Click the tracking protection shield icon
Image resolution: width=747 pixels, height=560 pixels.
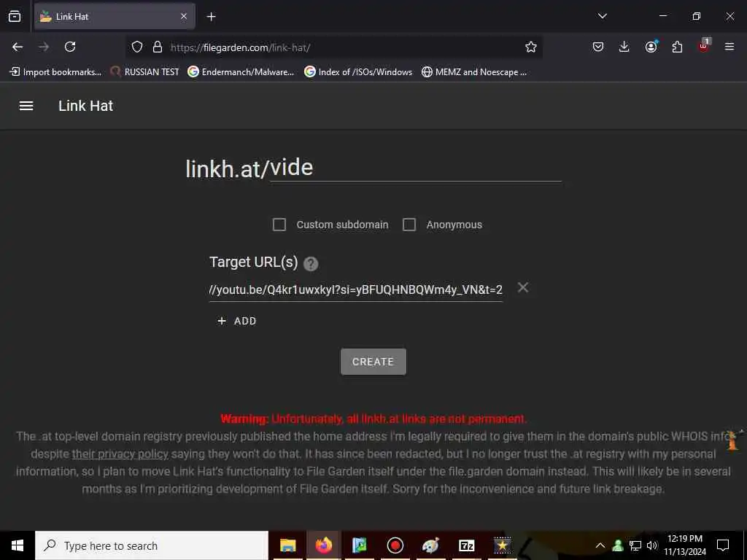[x=137, y=47]
